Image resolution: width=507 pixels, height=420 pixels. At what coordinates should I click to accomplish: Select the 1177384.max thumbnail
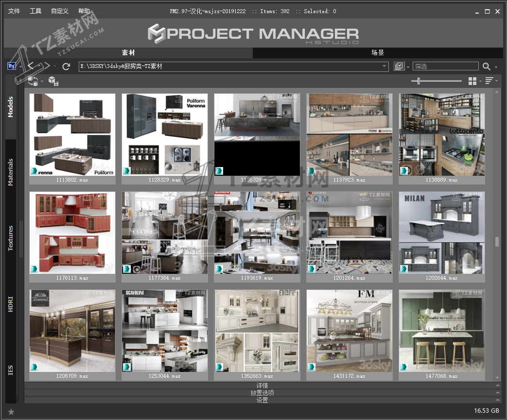point(165,237)
